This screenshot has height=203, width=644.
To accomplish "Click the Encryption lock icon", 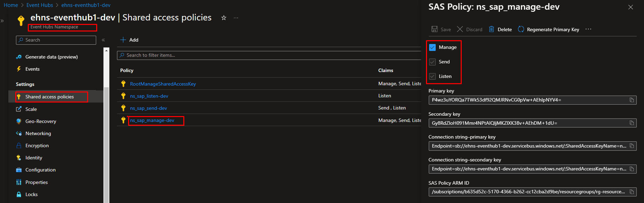I will pyautogui.click(x=19, y=145).
